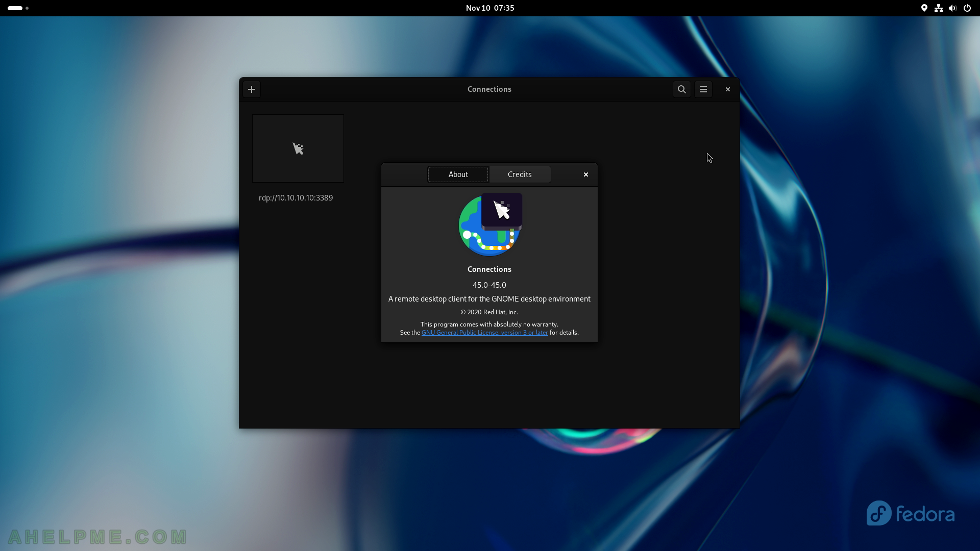The height and width of the screenshot is (551, 980).
Task: Click the version text 45.0-45.0
Action: (489, 285)
